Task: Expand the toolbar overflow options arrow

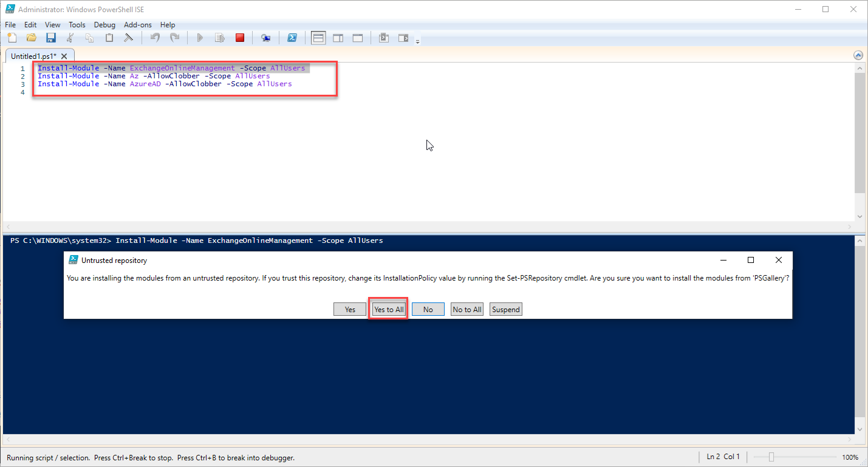Action: (x=417, y=41)
